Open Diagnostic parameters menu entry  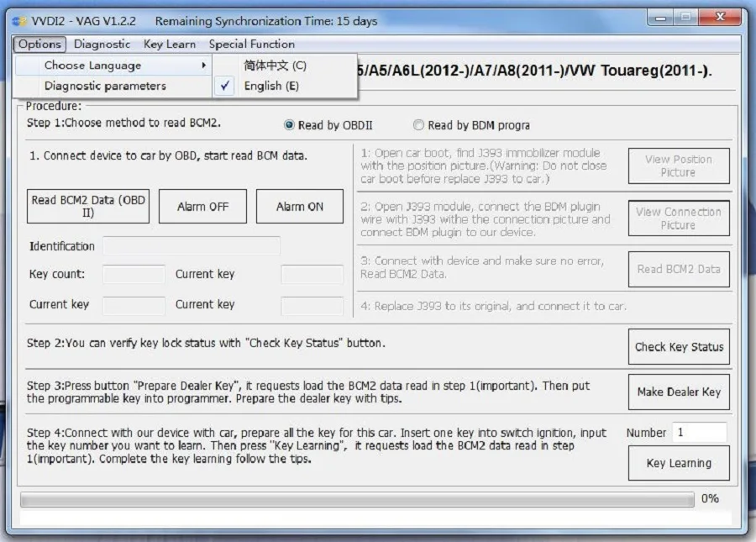(113, 86)
